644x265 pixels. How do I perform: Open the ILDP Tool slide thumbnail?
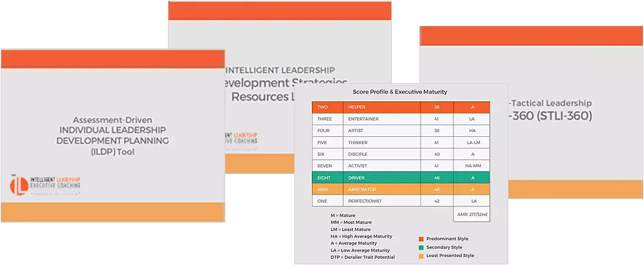tap(112, 136)
